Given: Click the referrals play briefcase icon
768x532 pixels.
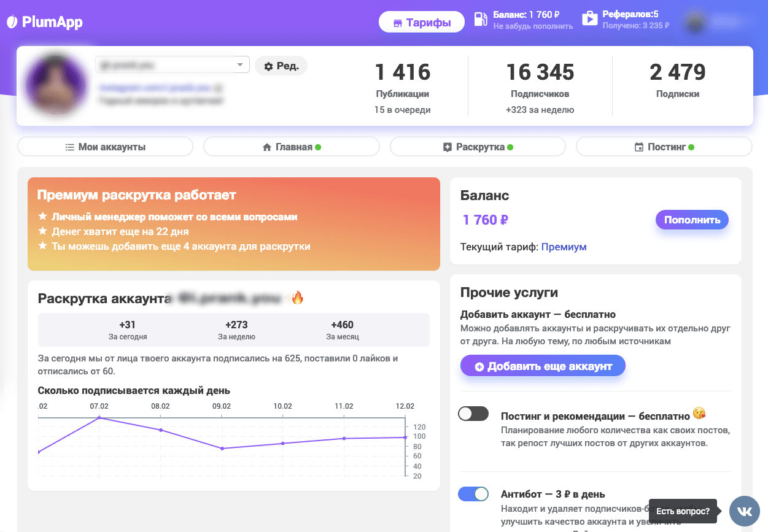Looking at the screenshot, I should point(589,19).
